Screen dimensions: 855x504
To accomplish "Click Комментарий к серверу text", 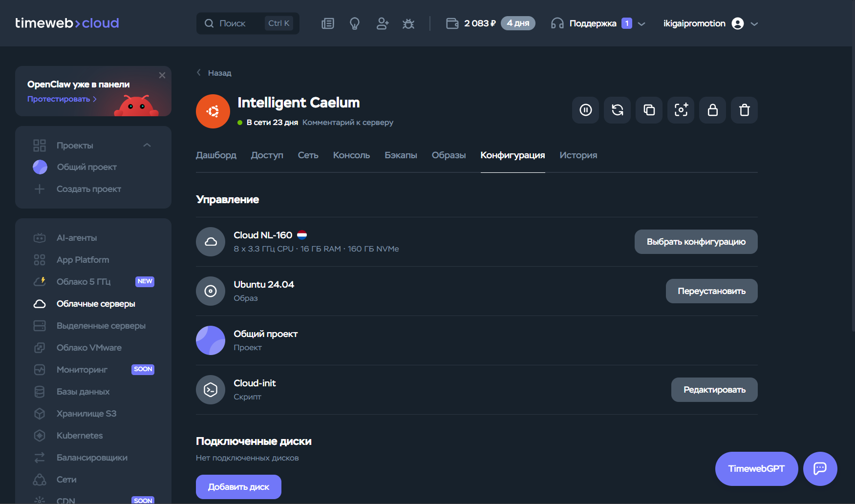I will point(348,123).
